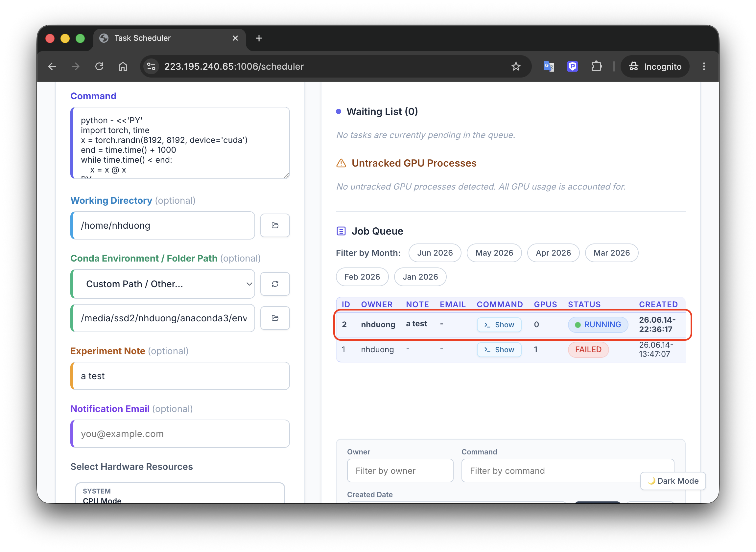The height and width of the screenshot is (552, 756).
Task: Filter job queue by Jun 2026
Action: coord(435,253)
